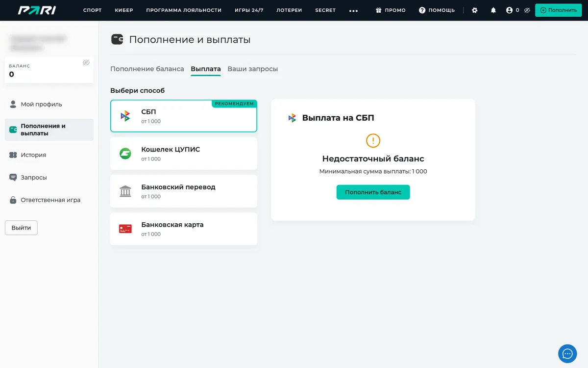This screenshot has width=588, height=368.
Task: Open Программа лояльности menu
Action: point(184,10)
